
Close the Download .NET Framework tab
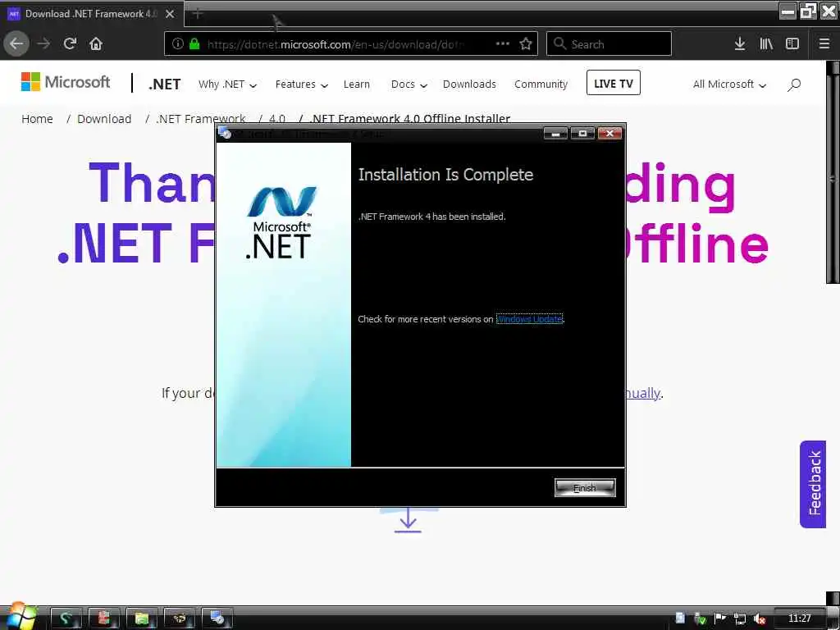coord(170,14)
